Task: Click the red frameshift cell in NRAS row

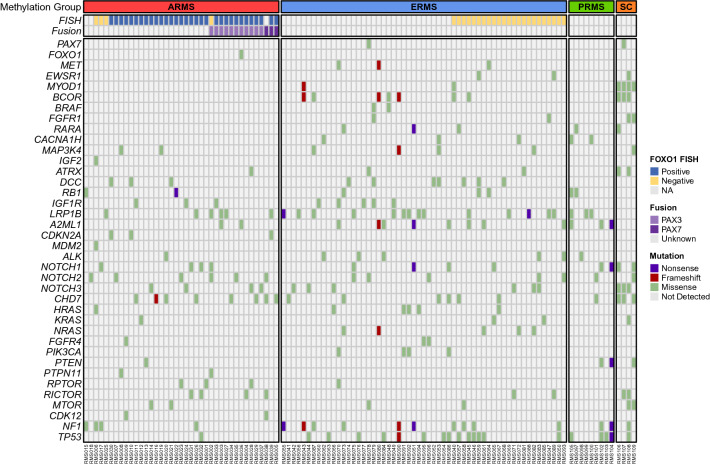Action: pyautogui.click(x=379, y=331)
